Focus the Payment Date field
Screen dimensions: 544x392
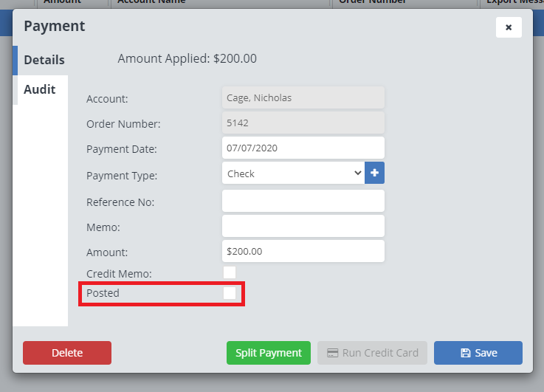(x=303, y=148)
